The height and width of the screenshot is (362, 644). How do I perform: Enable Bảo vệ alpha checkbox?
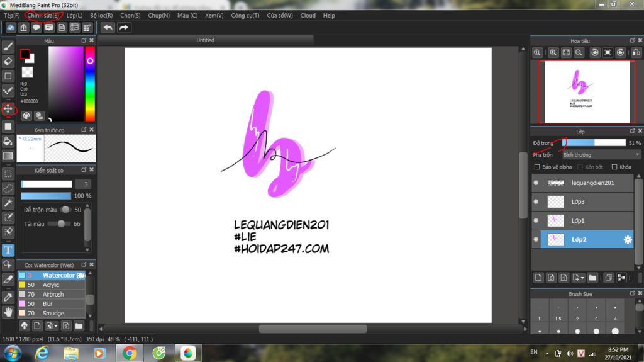pyautogui.click(x=537, y=167)
